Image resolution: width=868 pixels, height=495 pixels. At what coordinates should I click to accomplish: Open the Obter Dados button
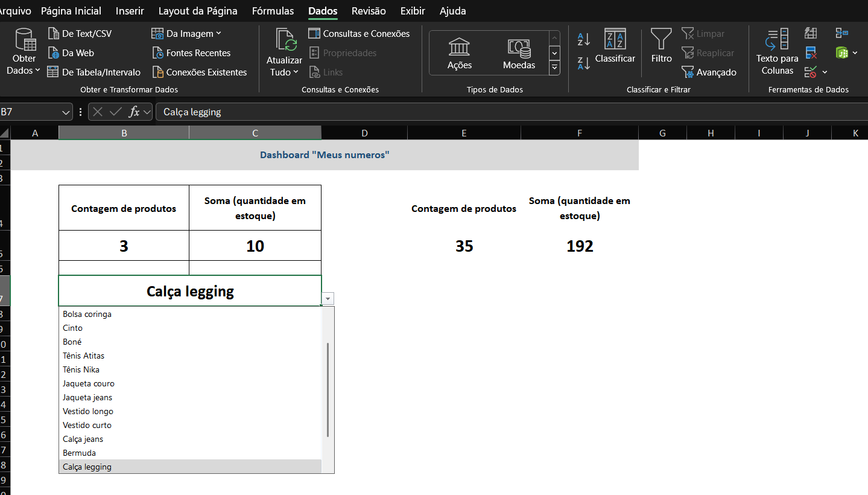24,52
